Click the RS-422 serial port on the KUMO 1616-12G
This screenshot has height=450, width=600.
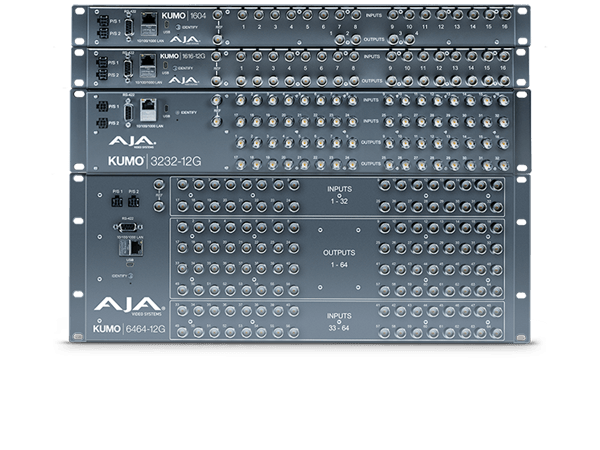click(x=128, y=68)
